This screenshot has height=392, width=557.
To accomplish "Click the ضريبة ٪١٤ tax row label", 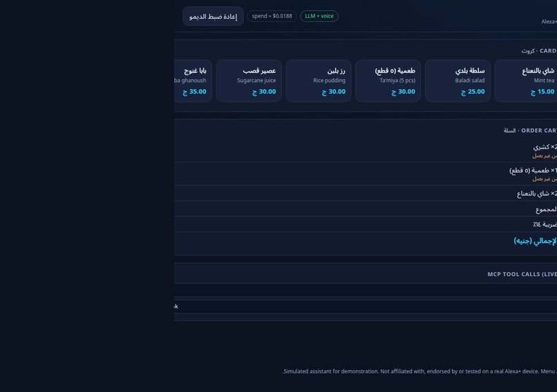I will point(545,224).
